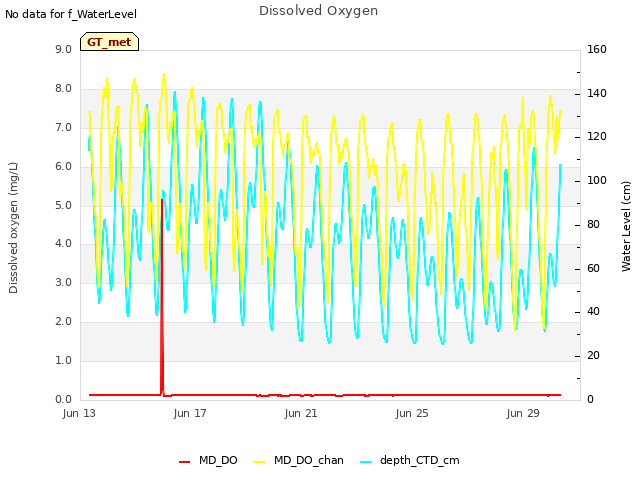Toggle the depth_CTD_cm legend entry

coord(410,460)
